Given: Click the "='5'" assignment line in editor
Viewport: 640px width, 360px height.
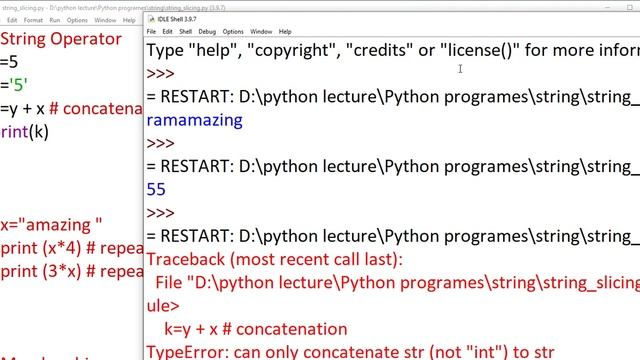Looking at the screenshot, I should pos(14,85).
